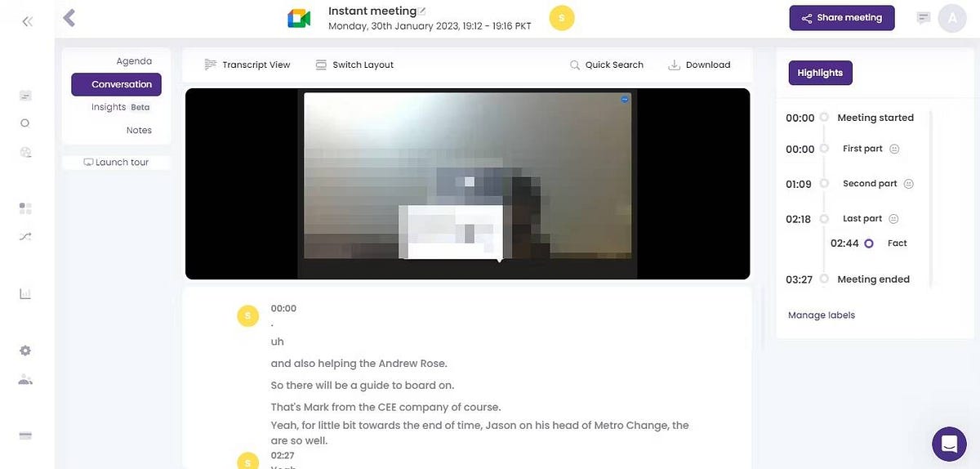This screenshot has width=980, height=469.
Task: Click the Highlights panel scrollbar
Action: (930, 198)
